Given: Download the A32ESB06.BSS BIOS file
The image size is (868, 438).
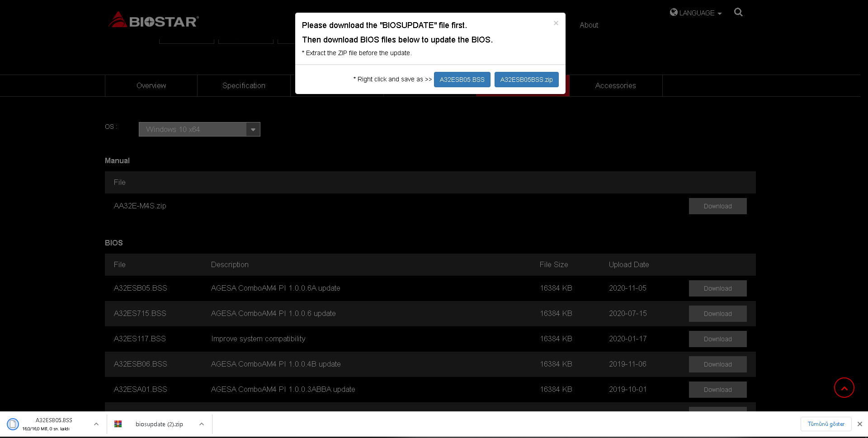Looking at the screenshot, I should 718,364.
